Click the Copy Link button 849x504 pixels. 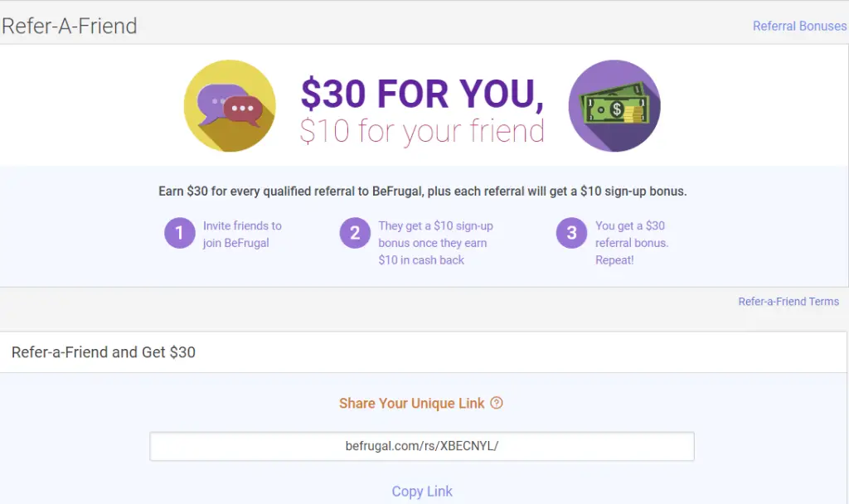coord(422,491)
